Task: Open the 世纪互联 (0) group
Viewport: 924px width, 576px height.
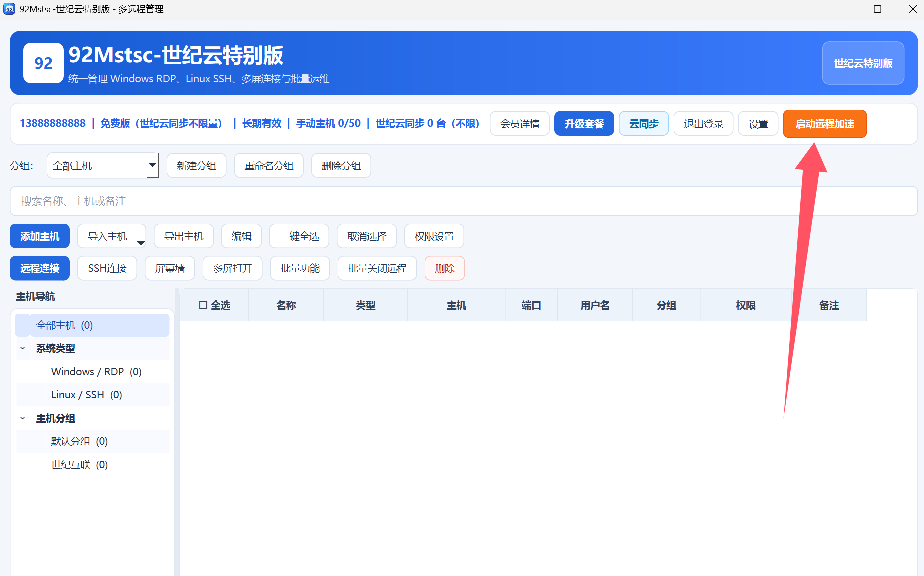Action: pyautogui.click(x=79, y=465)
